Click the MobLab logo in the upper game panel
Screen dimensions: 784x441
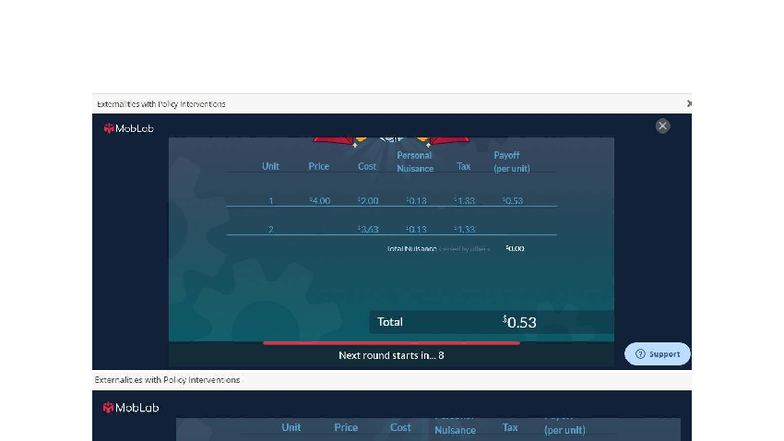(128, 128)
